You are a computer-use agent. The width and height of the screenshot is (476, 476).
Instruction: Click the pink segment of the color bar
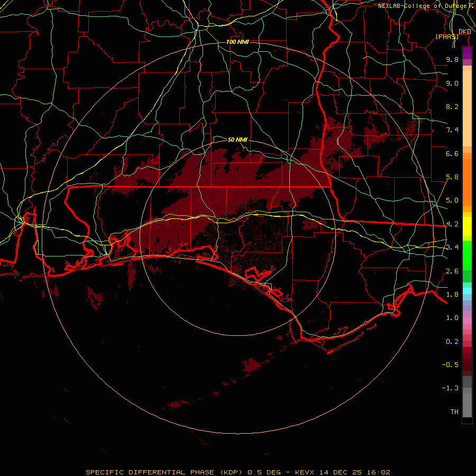467,321
